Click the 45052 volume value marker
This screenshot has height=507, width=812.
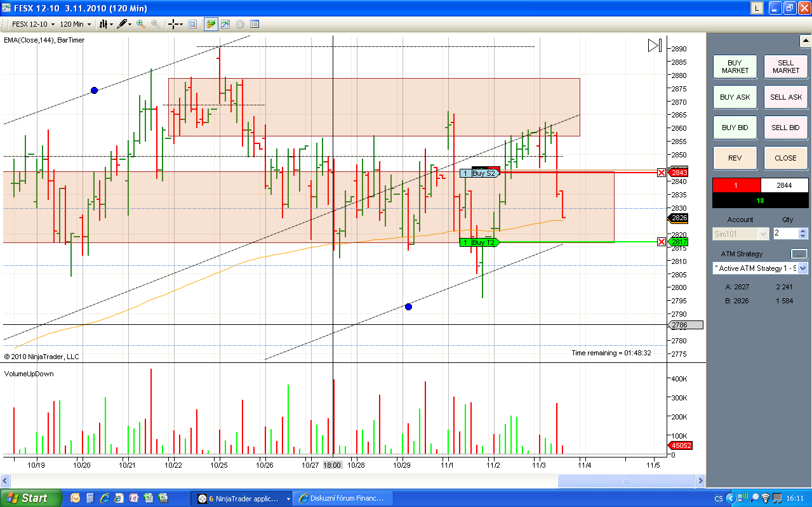pos(680,445)
